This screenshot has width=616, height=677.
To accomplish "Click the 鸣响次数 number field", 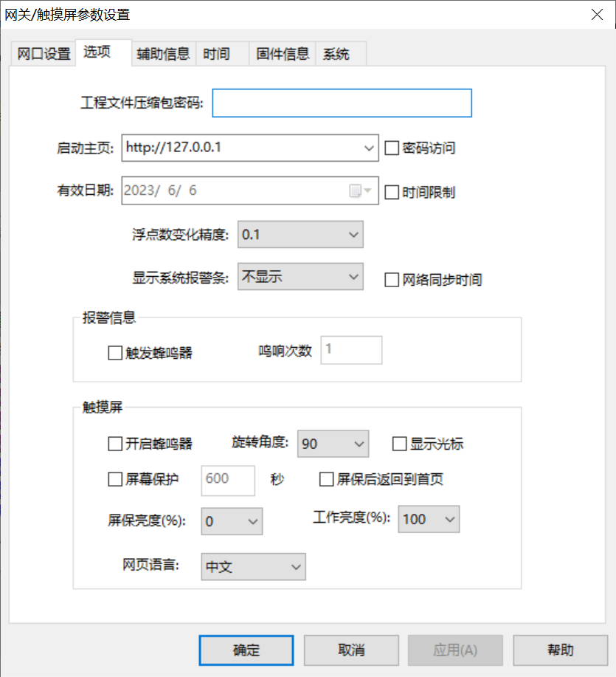I will click(x=351, y=350).
